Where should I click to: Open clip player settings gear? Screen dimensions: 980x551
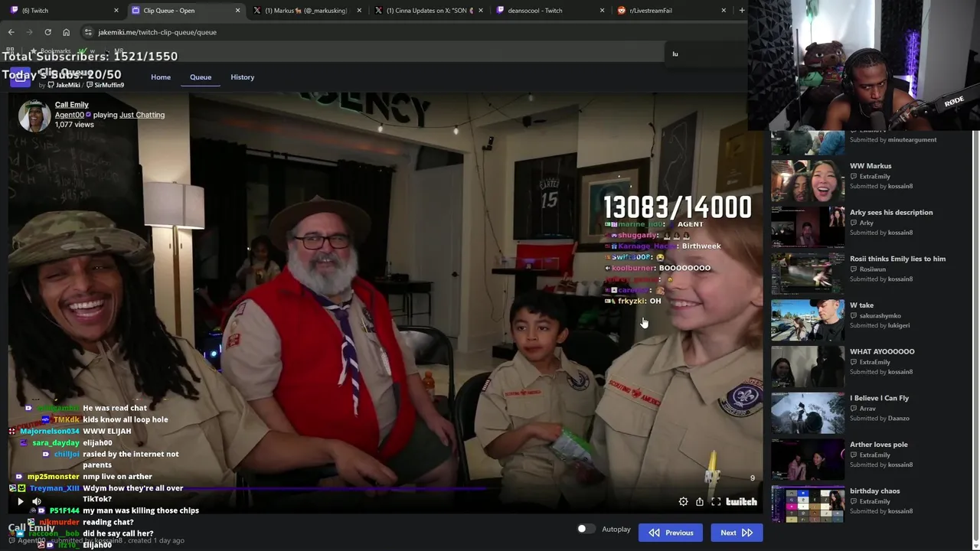(x=684, y=502)
